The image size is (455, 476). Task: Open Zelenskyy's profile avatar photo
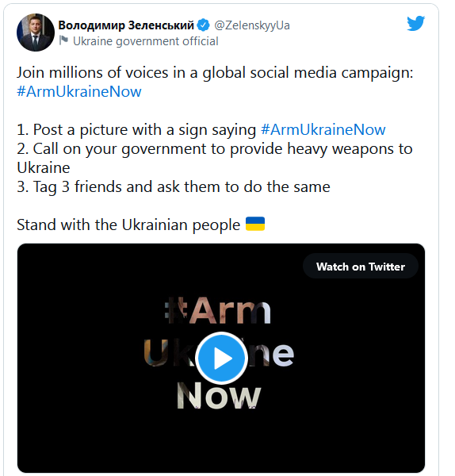pyautogui.click(x=36, y=33)
